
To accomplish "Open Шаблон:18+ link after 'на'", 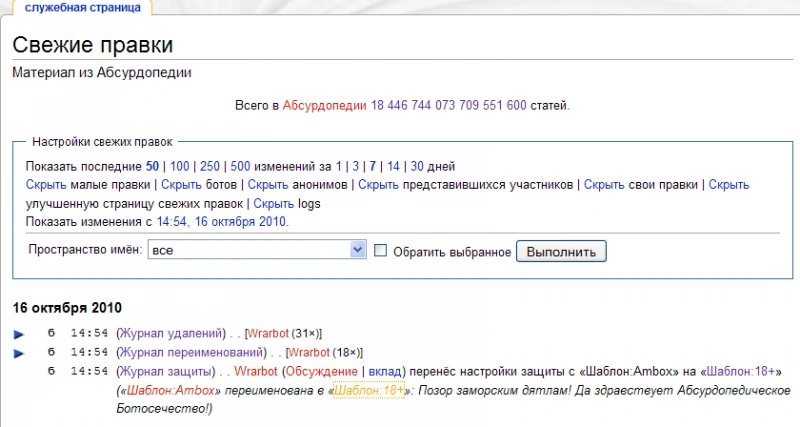I will click(x=740, y=371).
